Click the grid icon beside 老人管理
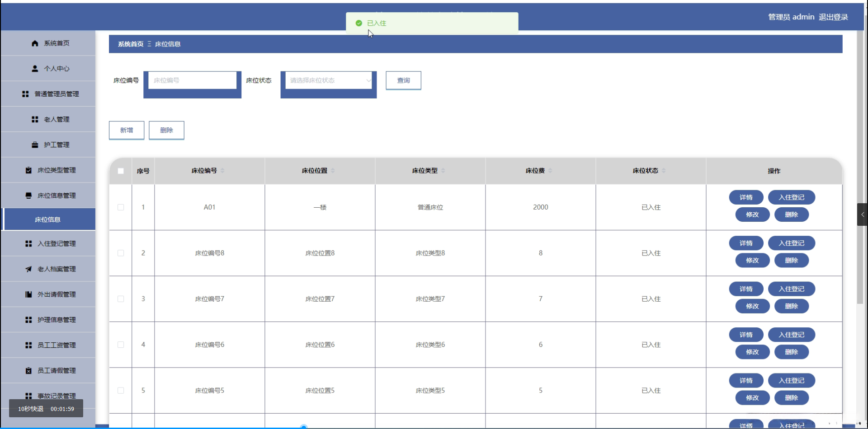 [x=35, y=119]
